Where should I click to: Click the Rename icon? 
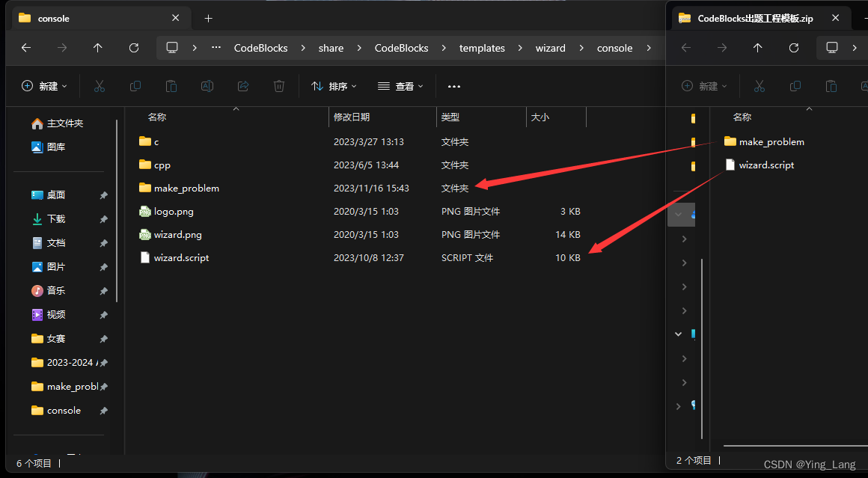coord(207,86)
